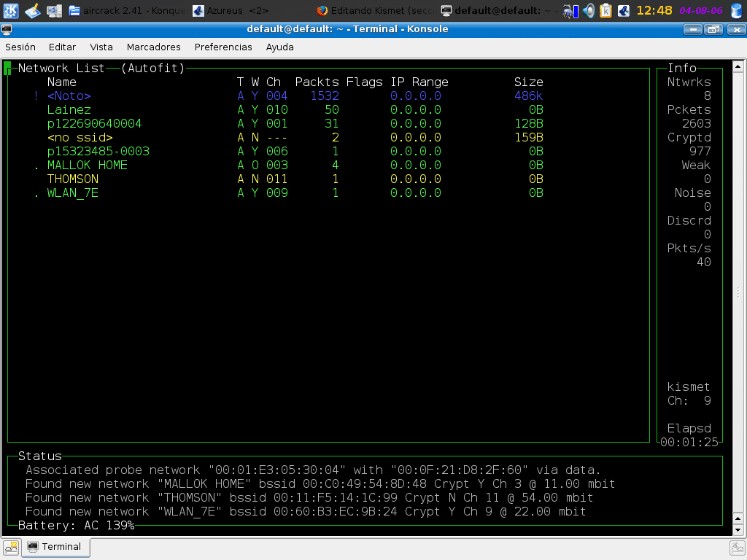Open the Preferencias menu
This screenshot has height=560, width=747.
pyautogui.click(x=222, y=47)
